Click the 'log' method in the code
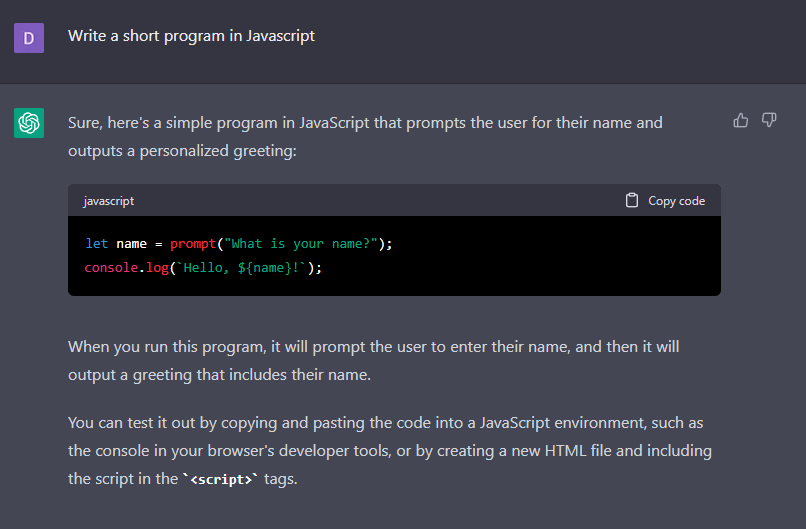The width and height of the screenshot is (806, 529). click(x=158, y=268)
